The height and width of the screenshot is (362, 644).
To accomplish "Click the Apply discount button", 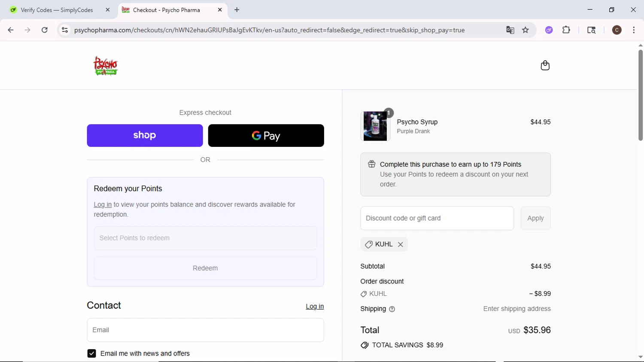I will (535, 218).
